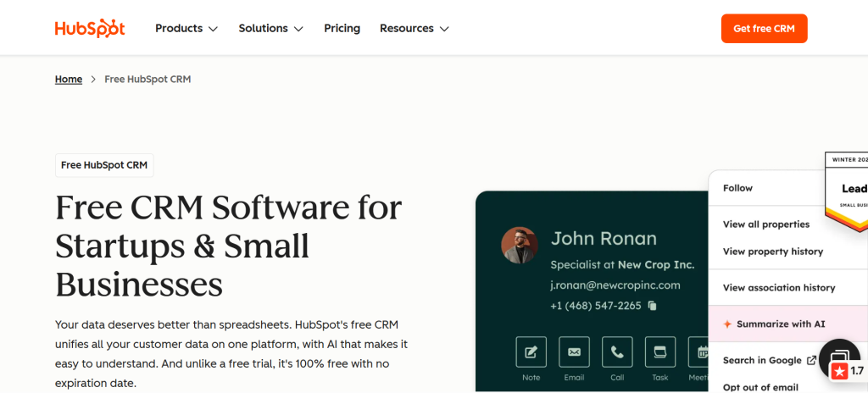The width and height of the screenshot is (868, 393).
Task: Expand the Solutions dropdown
Action: point(270,28)
